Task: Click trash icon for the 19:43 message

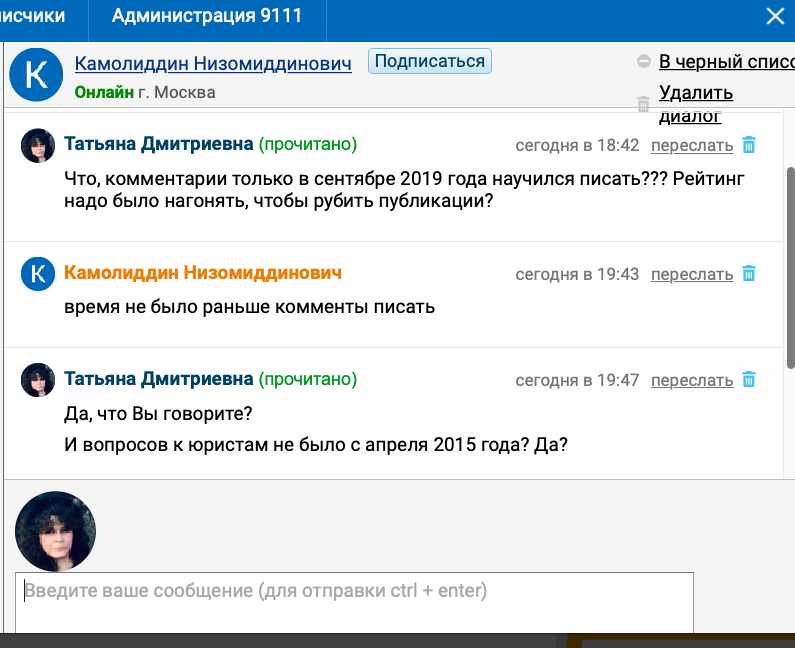Action: (749, 274)
